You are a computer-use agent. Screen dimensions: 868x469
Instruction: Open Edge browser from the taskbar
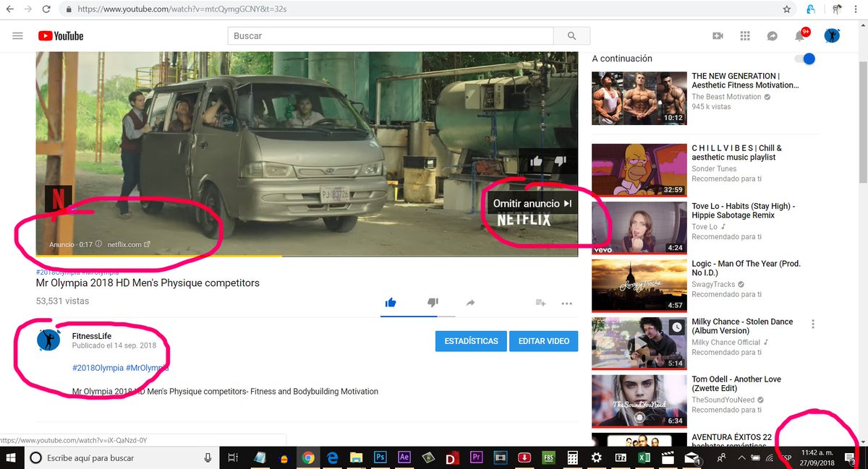(x=332, y=457)
